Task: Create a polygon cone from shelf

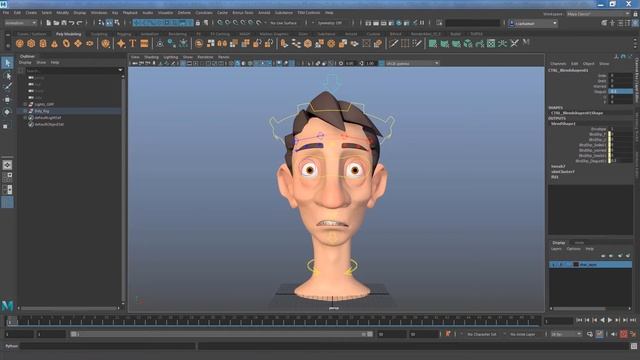Action: (x=54, y=43)
